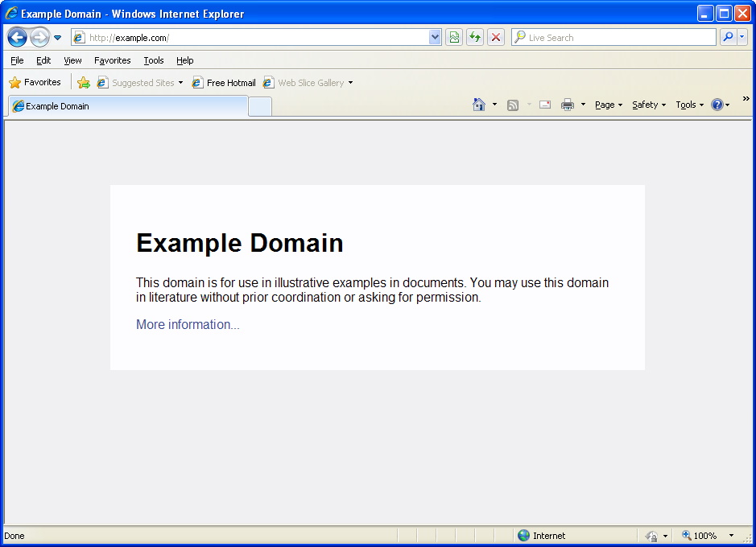This screenshot has width=756, height=547.
Task: Go back with the Back arrow button
Action: (x=17, y=38)
